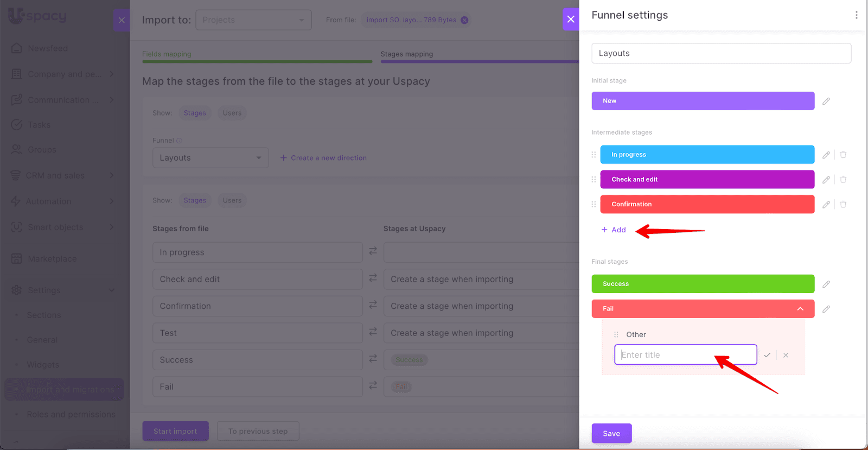Open the Layouts funnel dropdown
The width and height of the screenshot is (868, 450).
210,158
